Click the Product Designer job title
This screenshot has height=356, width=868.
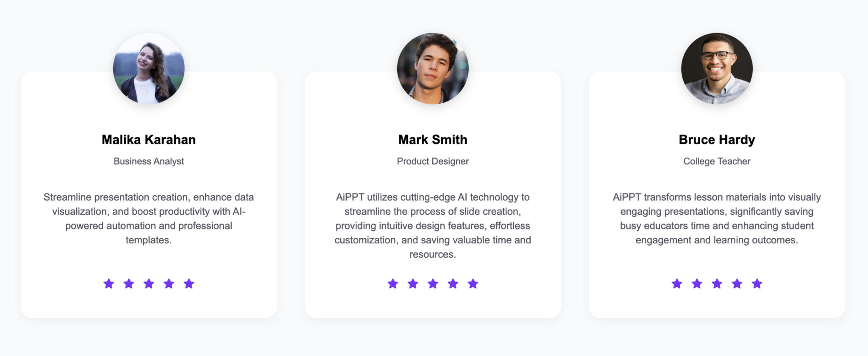tap(433, 161)
